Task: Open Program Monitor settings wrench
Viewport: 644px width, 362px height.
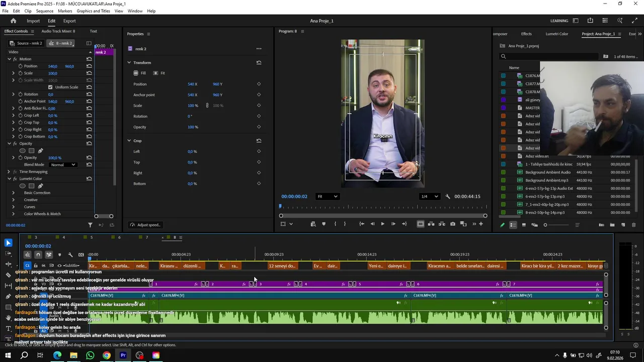Action: point(448,197)
